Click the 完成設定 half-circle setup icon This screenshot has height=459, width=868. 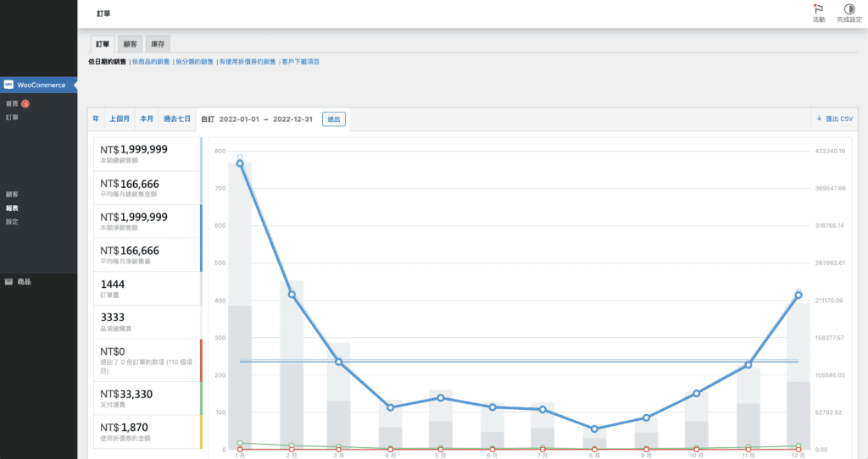(849, 8)
